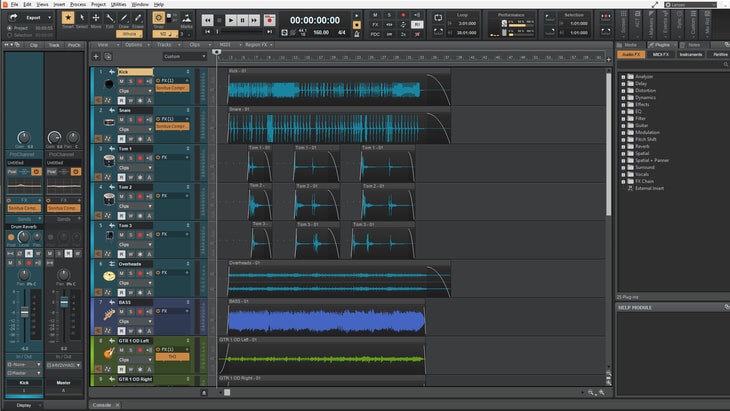Open the Utilities menu

click(118, 4)
